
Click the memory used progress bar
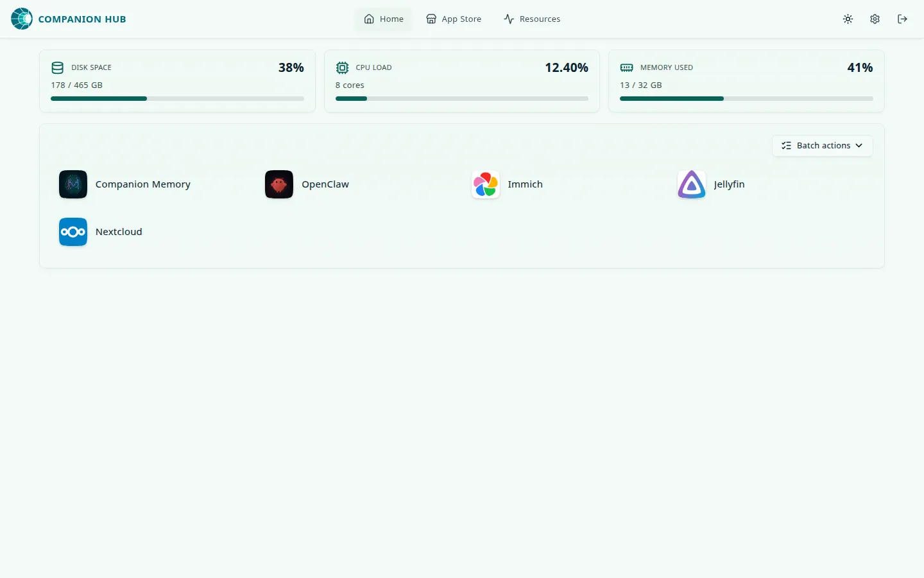point(746,98)
